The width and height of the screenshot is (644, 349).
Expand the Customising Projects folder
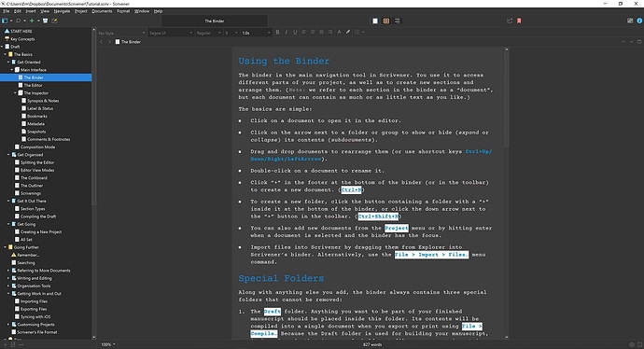8,325
